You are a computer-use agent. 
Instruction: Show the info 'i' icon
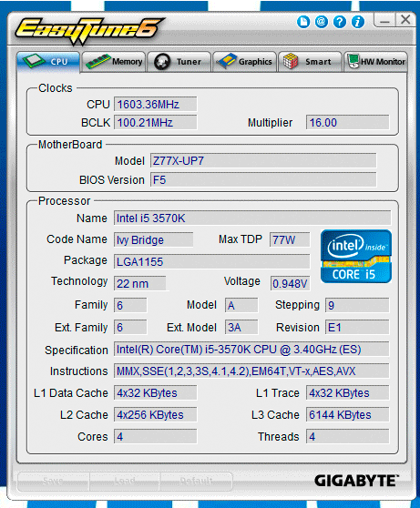click(358, 22)
